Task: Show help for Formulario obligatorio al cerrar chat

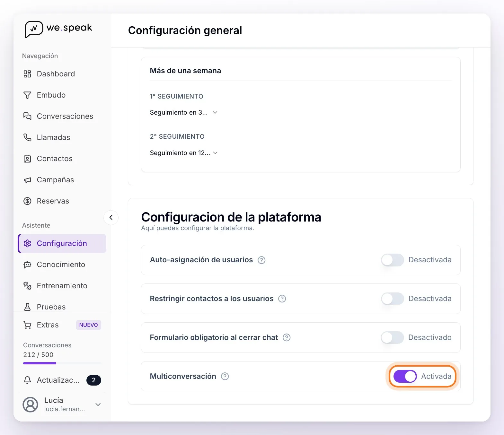Action: (287, 338)
